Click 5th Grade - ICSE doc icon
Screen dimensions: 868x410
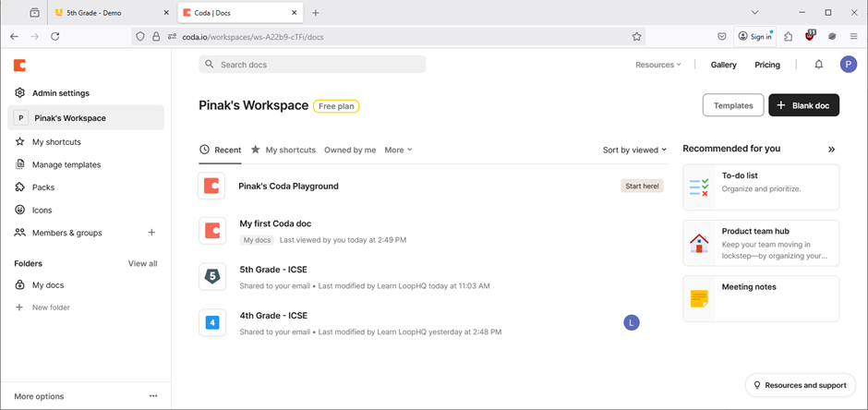[212, 277]
